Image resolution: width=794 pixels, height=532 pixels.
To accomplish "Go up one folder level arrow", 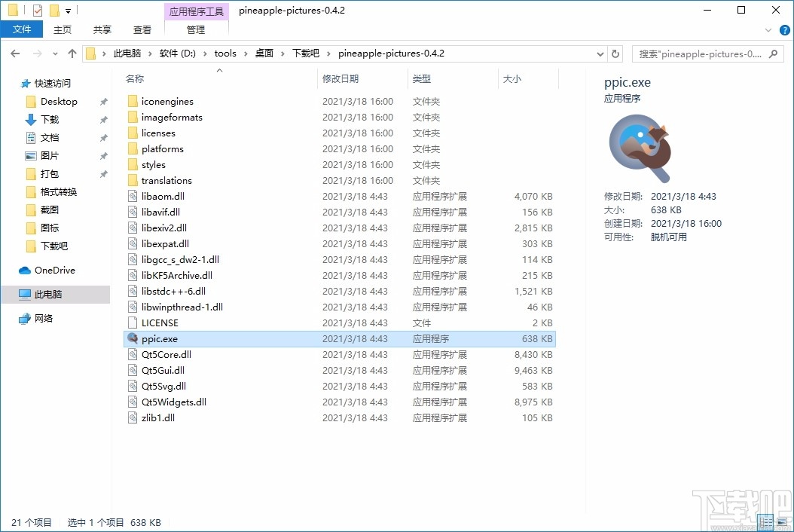I will coord(72,54).
